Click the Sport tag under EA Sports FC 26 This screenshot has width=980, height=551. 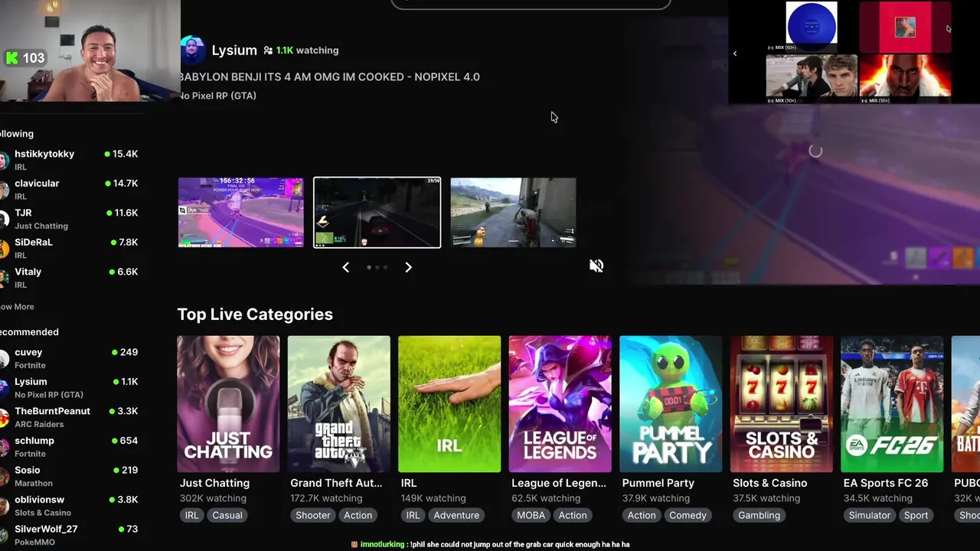916,515
